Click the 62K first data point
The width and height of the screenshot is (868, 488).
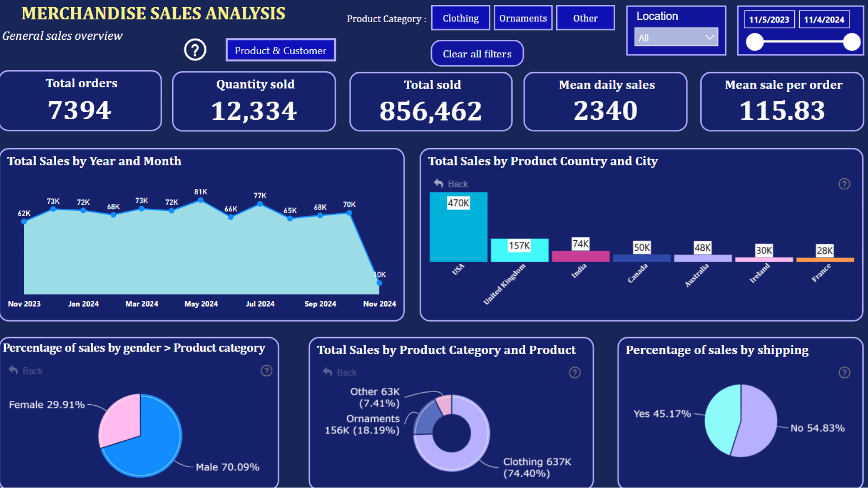tap(24, 221)
